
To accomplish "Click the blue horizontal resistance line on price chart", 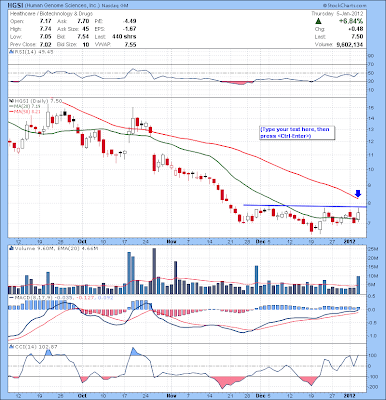I will 305,206.
